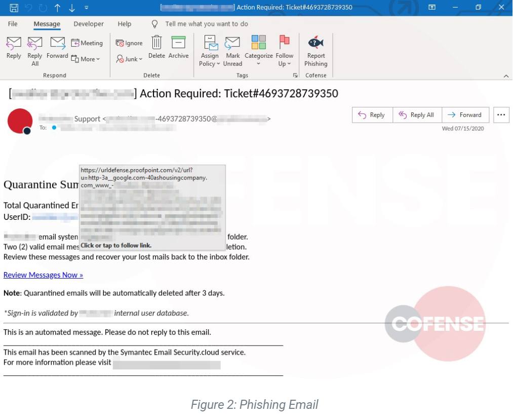Click the 'Action Required: Ticket#4693728739350' subject
The image size is (513, 420).
coord(239,94)
